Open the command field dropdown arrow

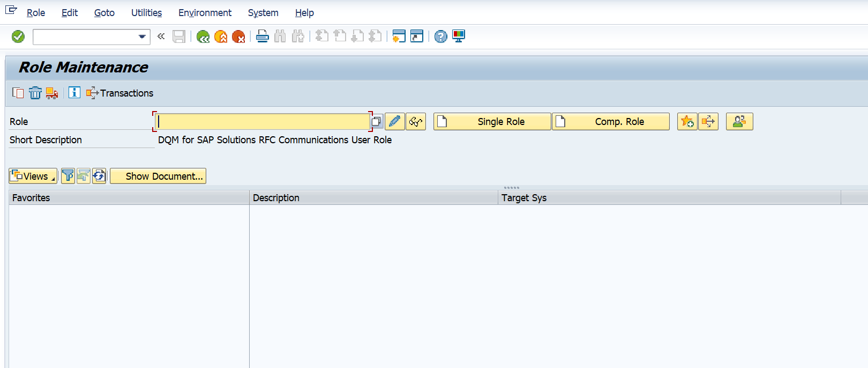(x=142, y=36)
